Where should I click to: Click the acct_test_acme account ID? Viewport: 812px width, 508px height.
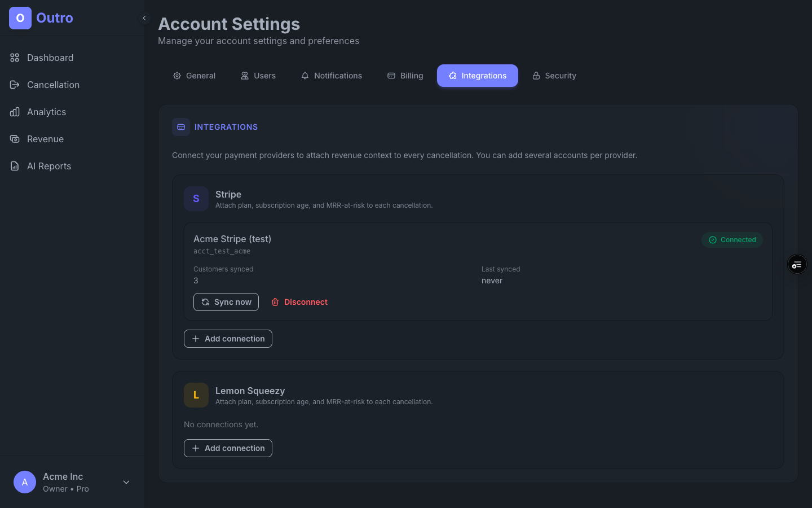222,251
